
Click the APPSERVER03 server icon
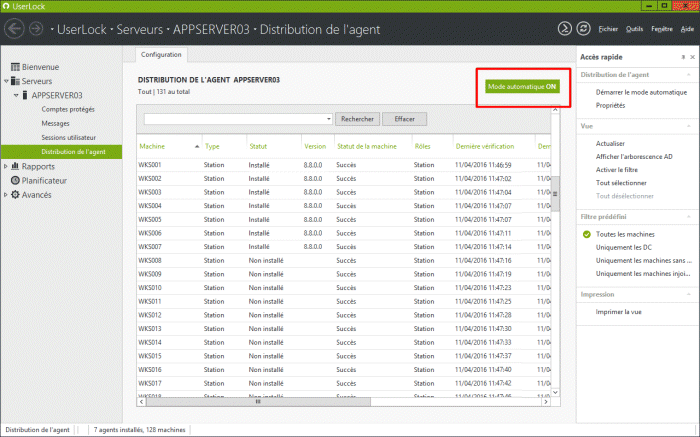click(25, 95)
